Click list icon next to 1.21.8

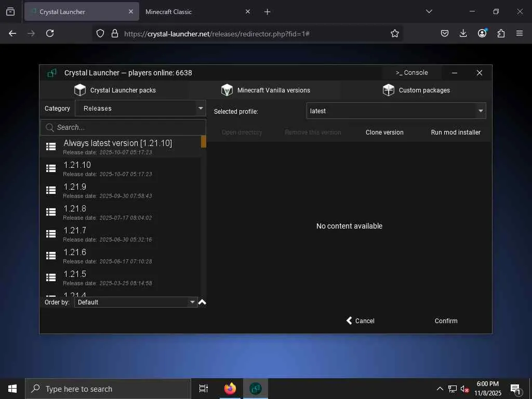51,212
